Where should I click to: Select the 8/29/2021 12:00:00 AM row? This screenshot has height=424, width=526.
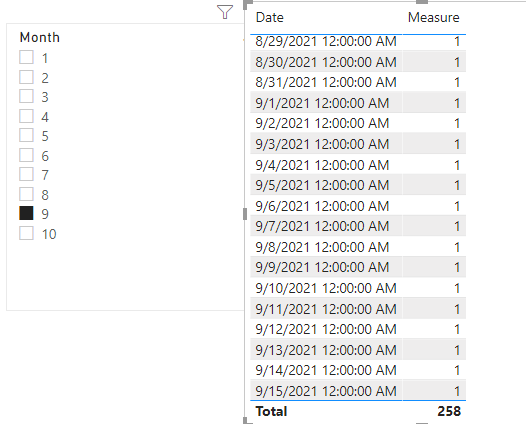point(358,42)
